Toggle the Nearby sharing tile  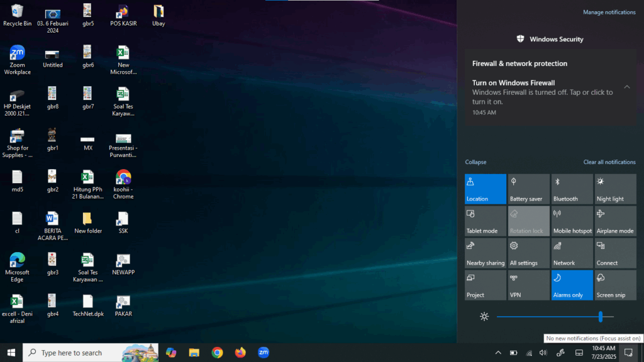486,253
